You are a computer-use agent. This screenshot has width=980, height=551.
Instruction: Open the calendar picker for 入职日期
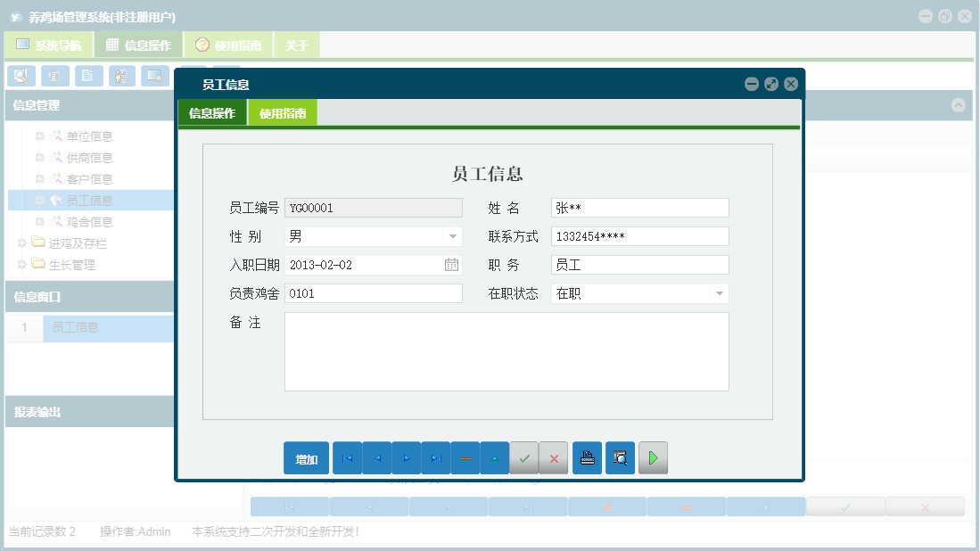[x=453, y=267]
